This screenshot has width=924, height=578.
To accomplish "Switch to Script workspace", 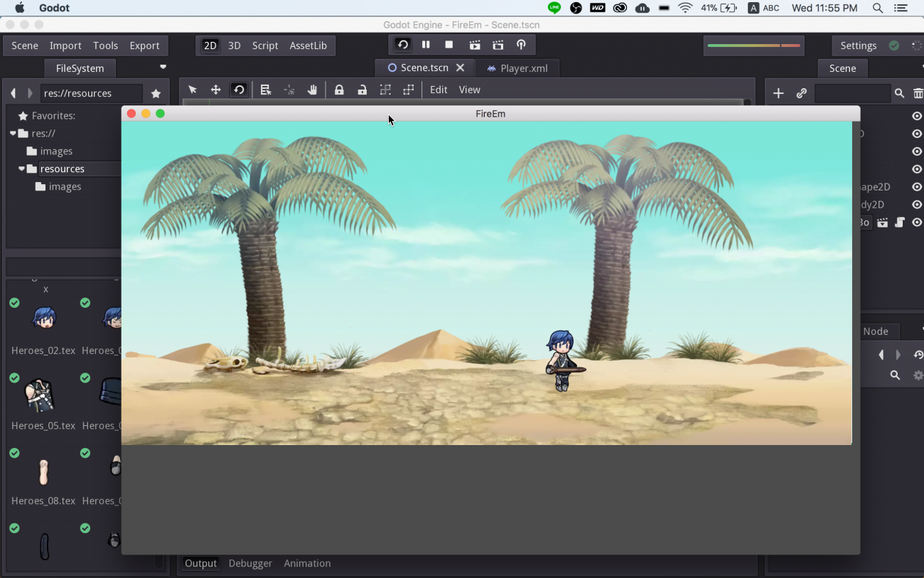I will click(265, 46).
